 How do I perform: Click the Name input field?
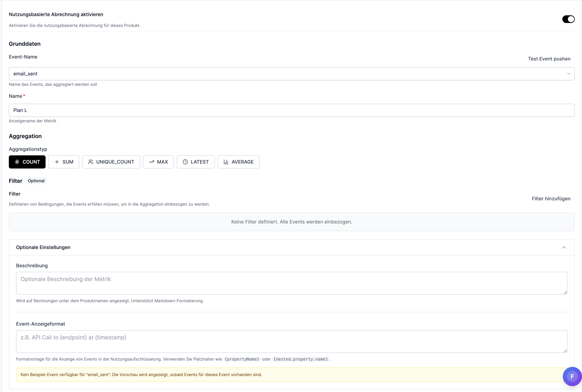291,110
